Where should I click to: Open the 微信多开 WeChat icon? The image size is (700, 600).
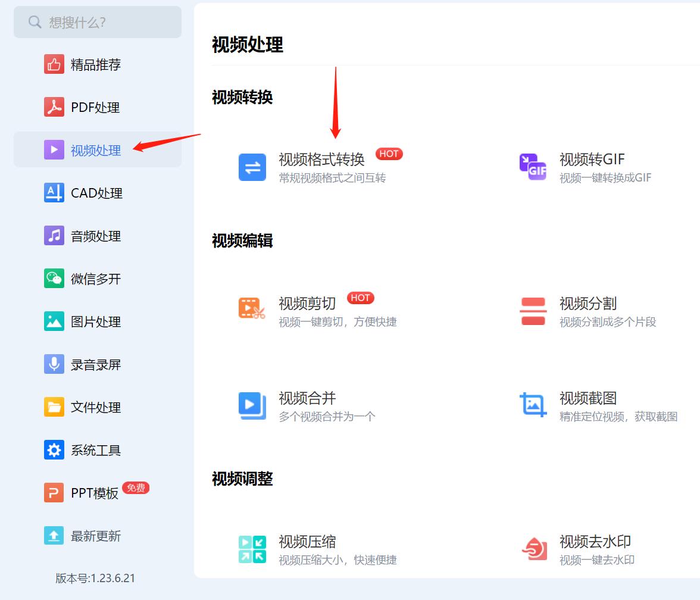[x=54, y=278]
